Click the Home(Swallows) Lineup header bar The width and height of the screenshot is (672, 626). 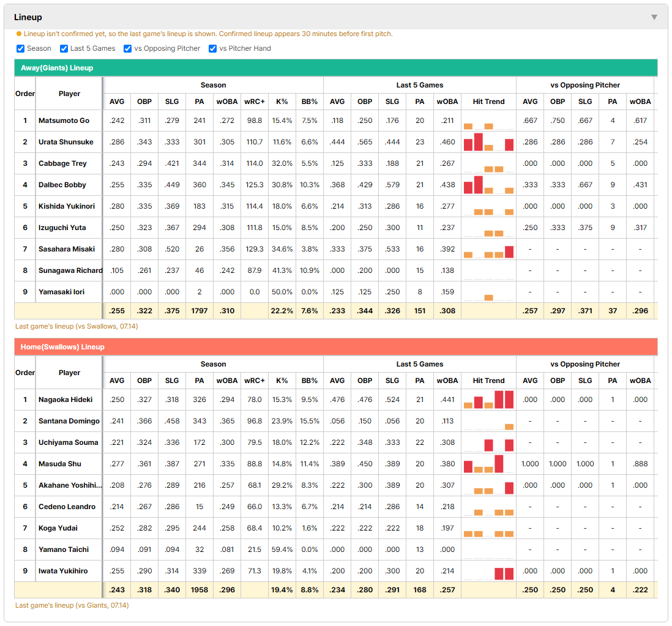[x=336, y=346]
